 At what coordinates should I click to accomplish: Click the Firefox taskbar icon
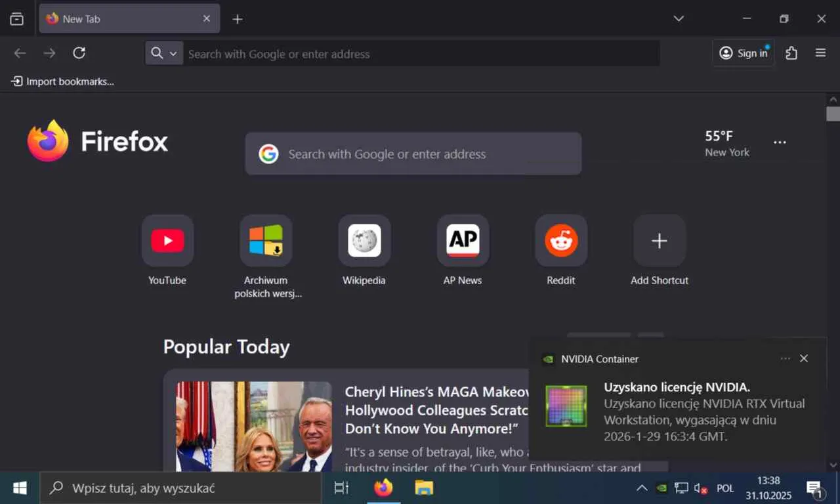tap(383, 488)
